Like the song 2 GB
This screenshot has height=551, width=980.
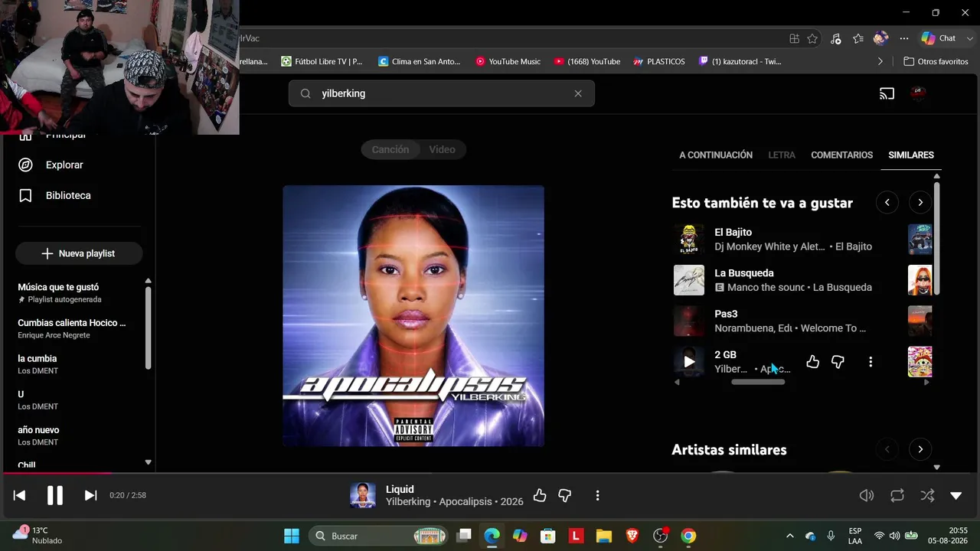pyautogui.click(x=812, y=362)
